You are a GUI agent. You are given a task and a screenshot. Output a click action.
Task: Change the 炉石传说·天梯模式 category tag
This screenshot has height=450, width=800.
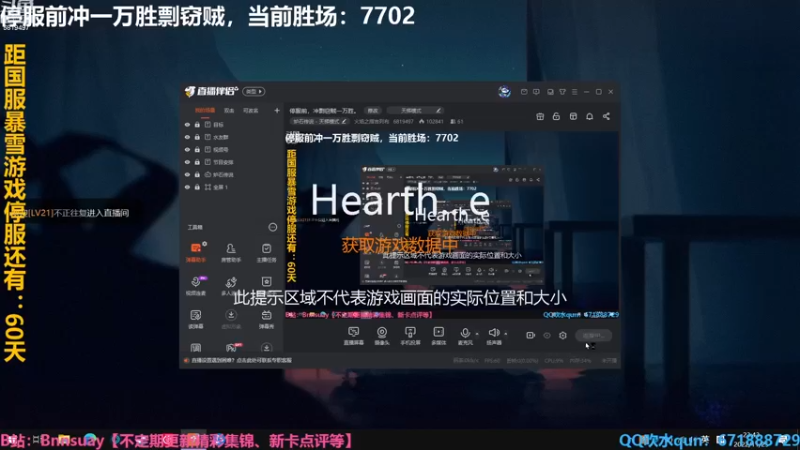319,121
